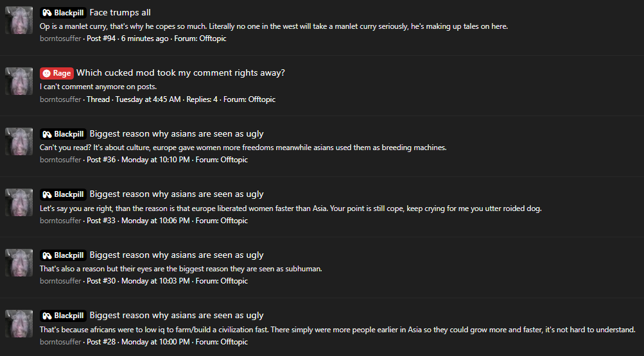The height and width of the screenshot is (356, 644).
Task: Open the borntosuffer username in the Post #30 row
Action: (x=60, y=281)
